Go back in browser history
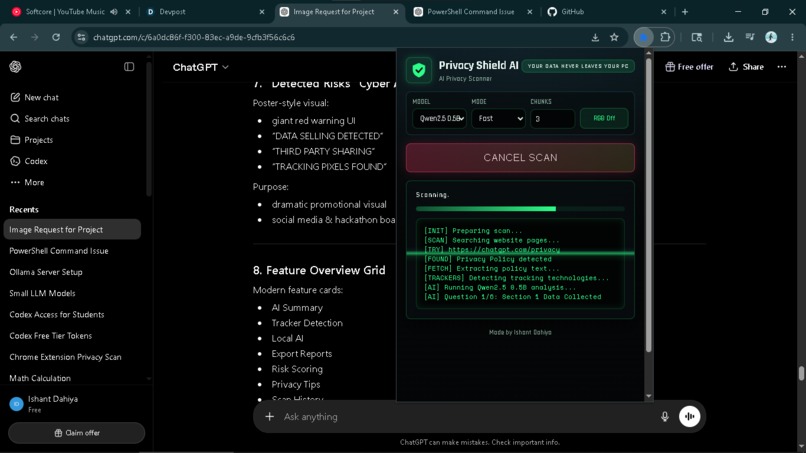Image resolution: width=806 pixels, height=453 pixels. point(14,37)
